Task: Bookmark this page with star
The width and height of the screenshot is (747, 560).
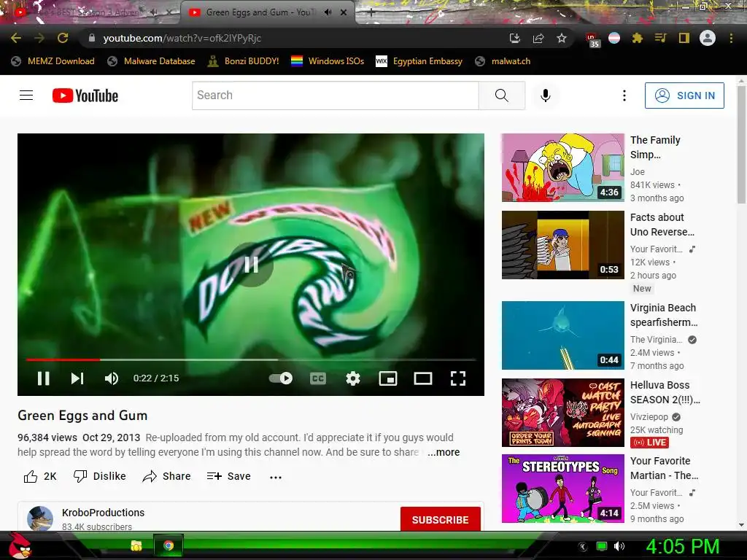Action: point(562,38)
